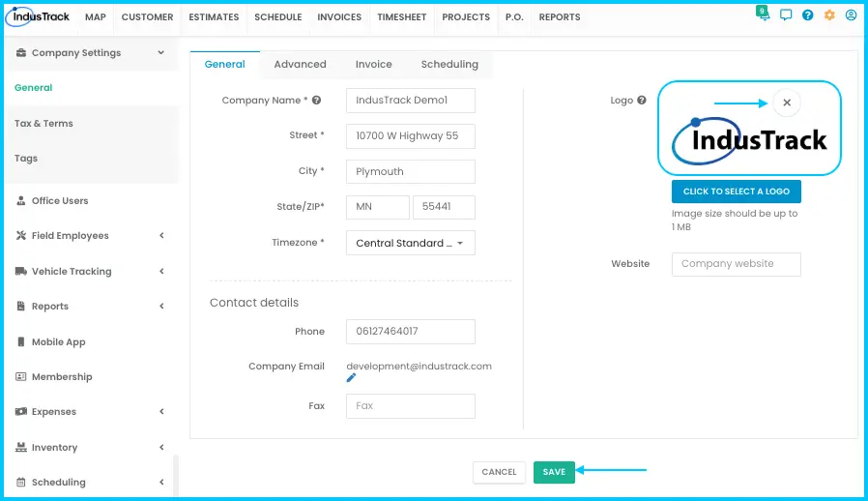
Task: Open TIMESHEET in the top navigation
Action: (x=402, y=17)
